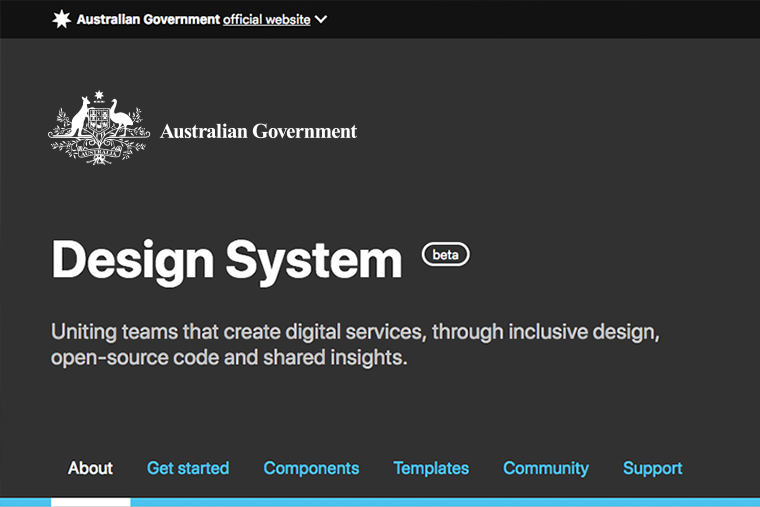Click the star icon in top bar
The height and width of the screenshot is (507, 760).
click(x=62, y=19)
